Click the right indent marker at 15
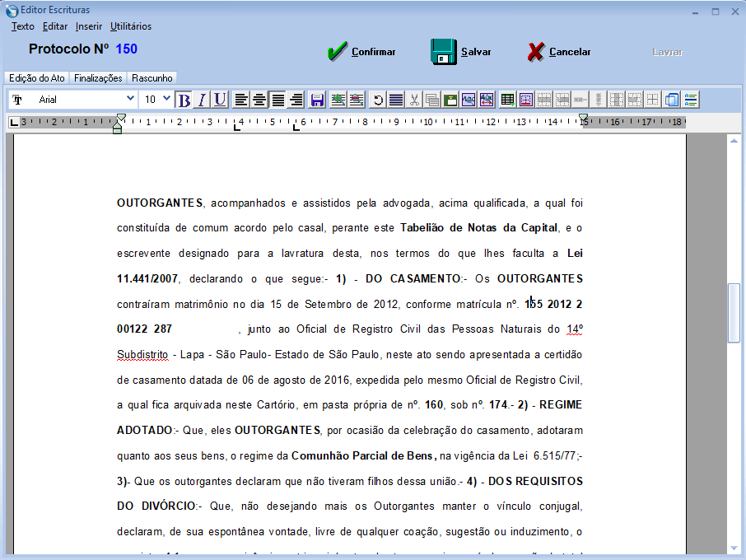The image size is (746, 560). tap(583, 118)
